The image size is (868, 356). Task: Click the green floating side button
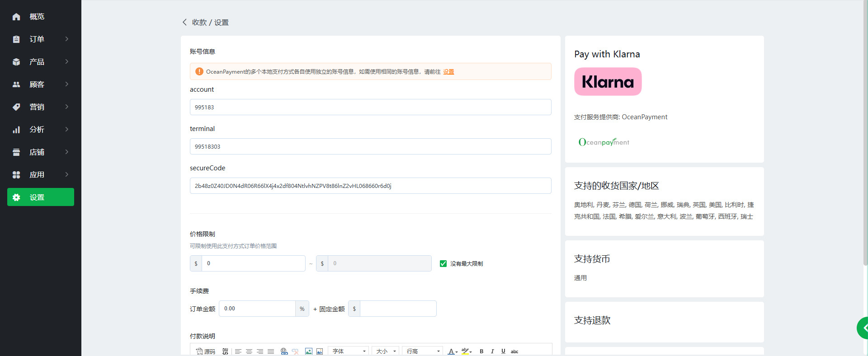[x=863, y=328]
